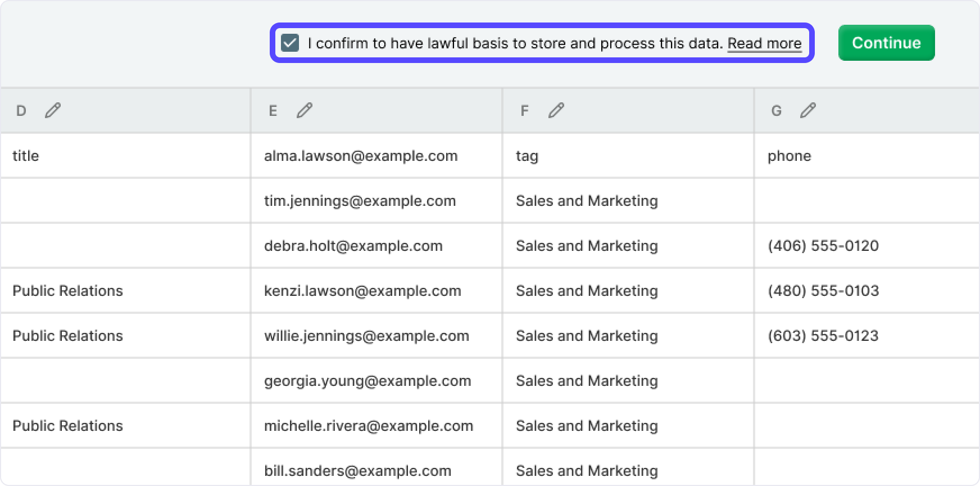Click the (406) 555-0120 phone cell

867,246
